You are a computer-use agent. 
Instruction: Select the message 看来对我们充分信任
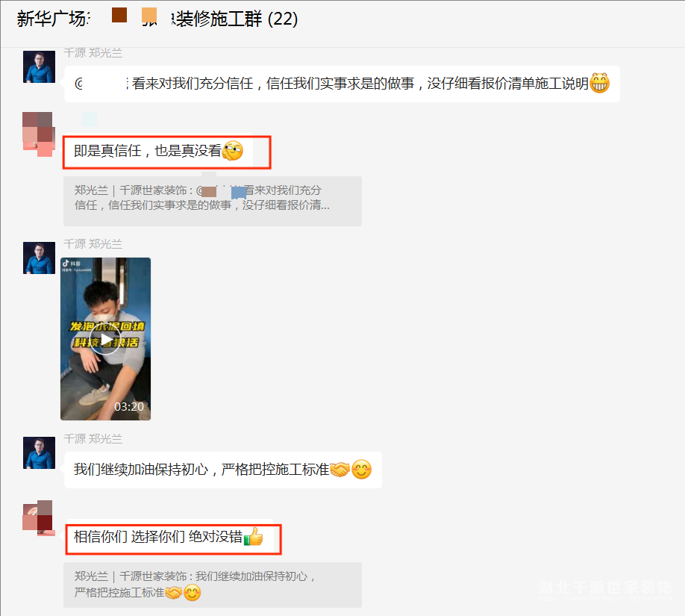342,84
